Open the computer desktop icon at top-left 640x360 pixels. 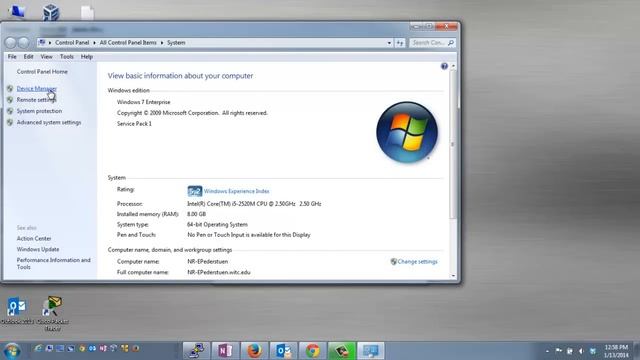pyautogui.click(x=17, y=11)
